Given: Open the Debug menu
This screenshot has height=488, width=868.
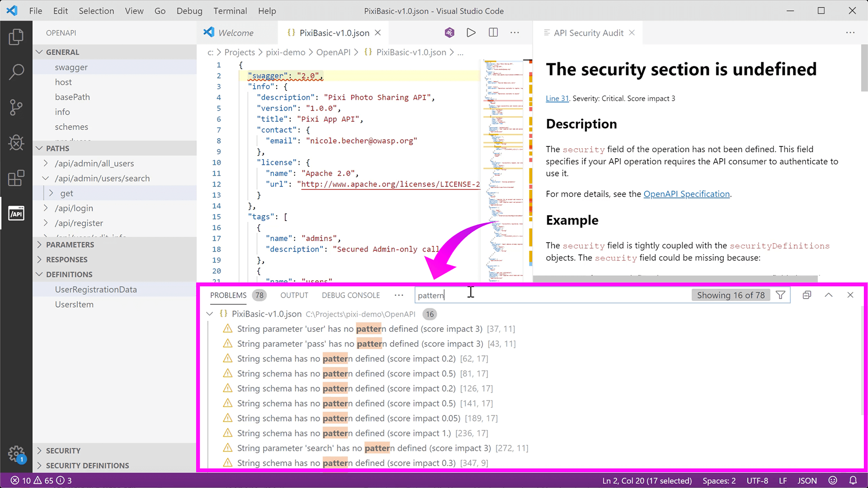Looking at the screenshot, I should [189, 11].
